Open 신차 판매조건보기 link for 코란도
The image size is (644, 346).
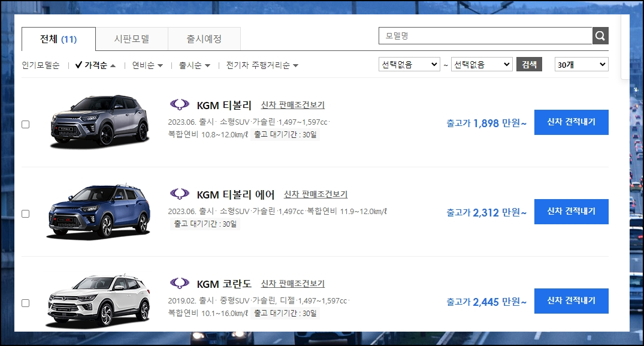coord(293,284)
